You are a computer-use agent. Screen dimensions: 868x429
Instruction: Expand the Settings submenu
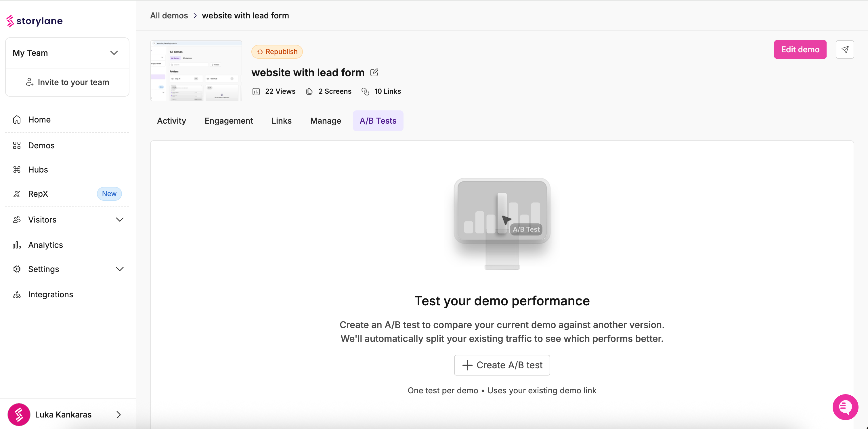click(x=67, y=269)
